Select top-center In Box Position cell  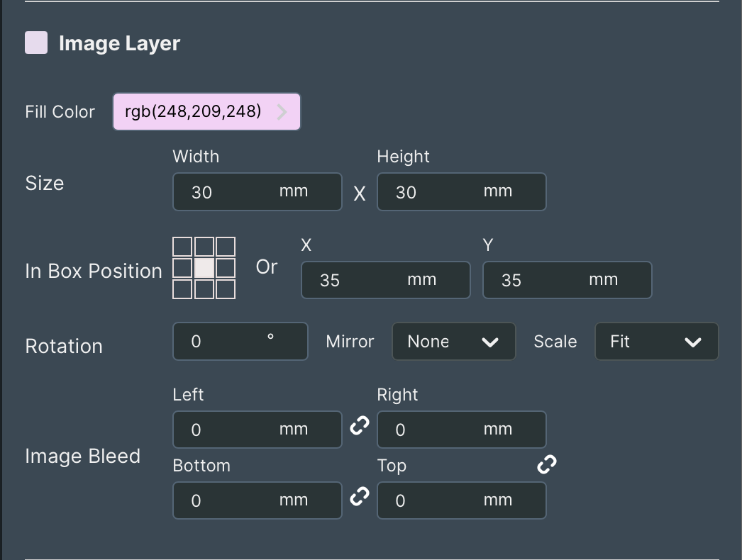click(204, 247)
